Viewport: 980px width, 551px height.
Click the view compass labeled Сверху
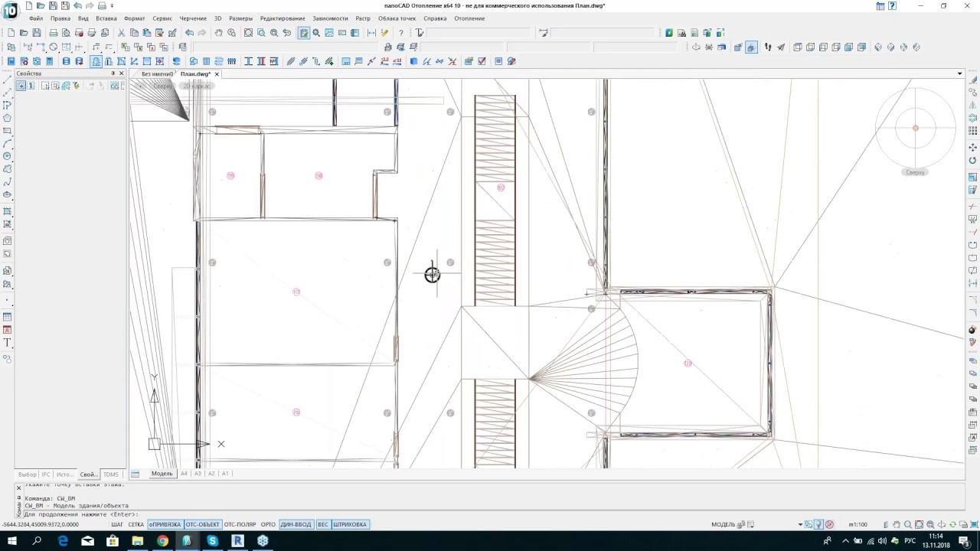(x=915, y=129)
